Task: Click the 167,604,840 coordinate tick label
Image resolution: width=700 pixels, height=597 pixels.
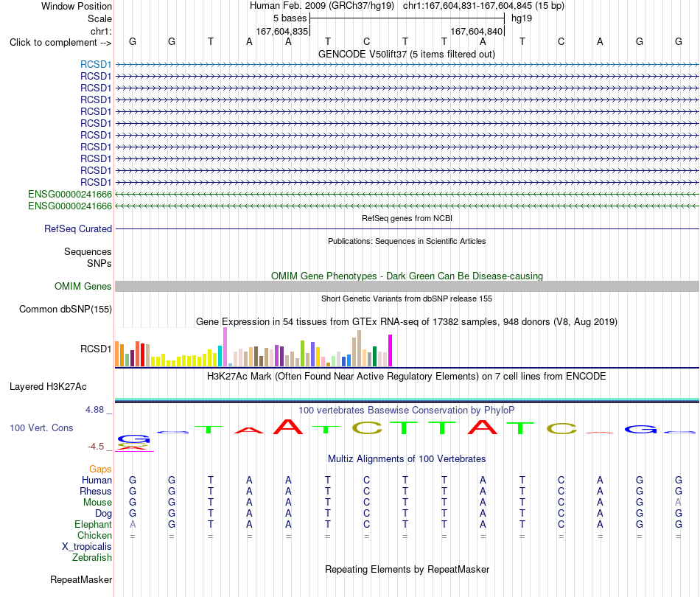Action: 476,31
